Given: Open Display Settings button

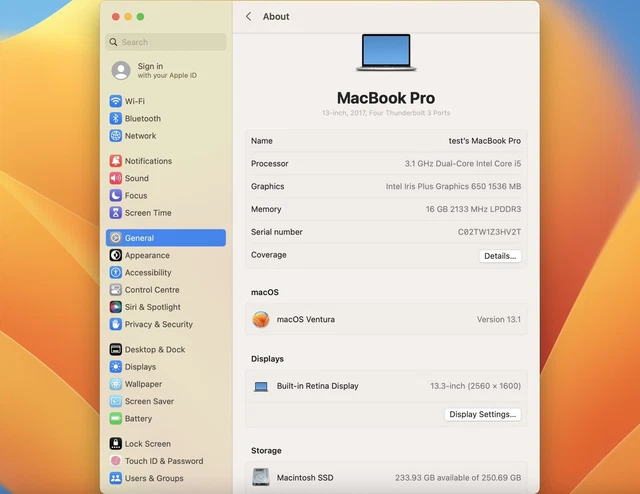Looking at the screenshot, I should click(x=482, y=414).
